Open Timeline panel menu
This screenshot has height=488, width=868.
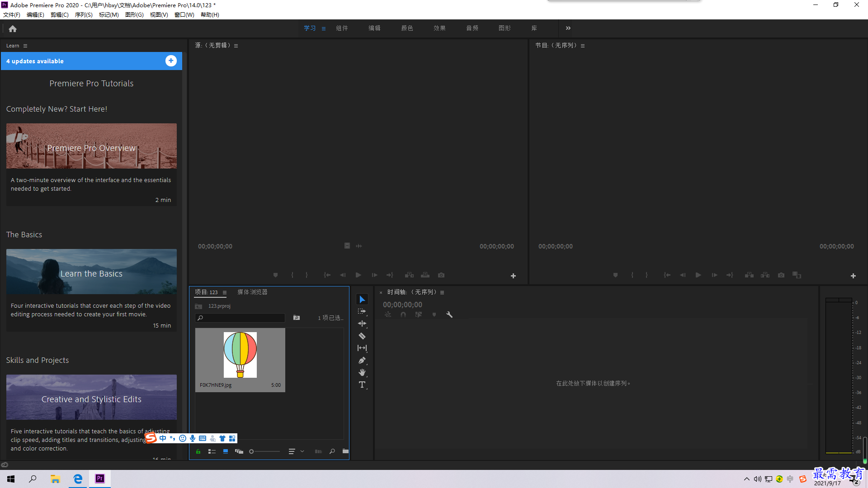pyautogui.click(x=442, y=292)
